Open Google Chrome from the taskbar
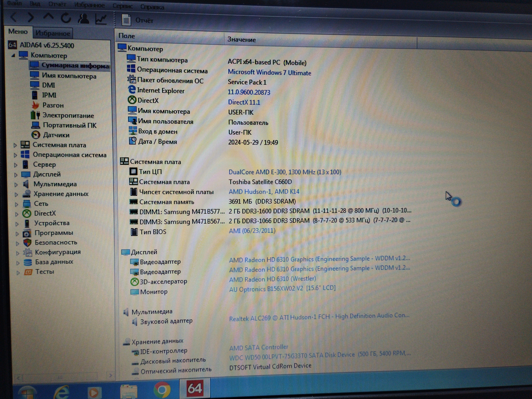532x399 pixels. (162, 390)
